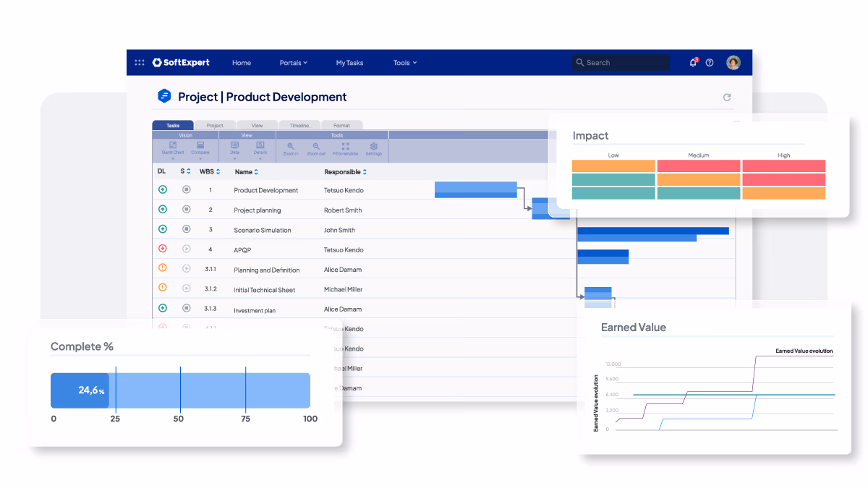Open the notifications bell
This screenshot has width=868, height=488.
(x=693, y=63)
